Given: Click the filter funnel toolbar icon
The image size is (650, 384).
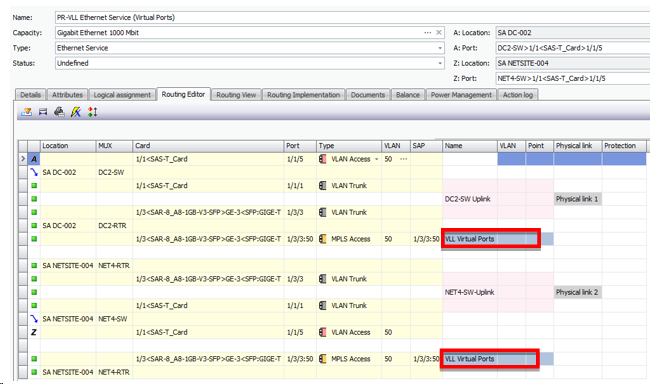Looking at the screenshot, I should 27,112.
